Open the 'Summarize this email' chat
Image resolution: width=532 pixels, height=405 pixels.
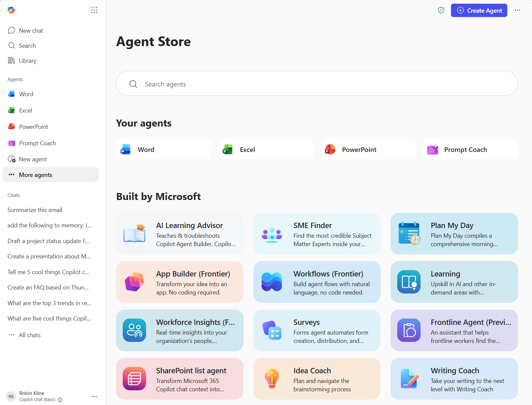coord(50,210)
